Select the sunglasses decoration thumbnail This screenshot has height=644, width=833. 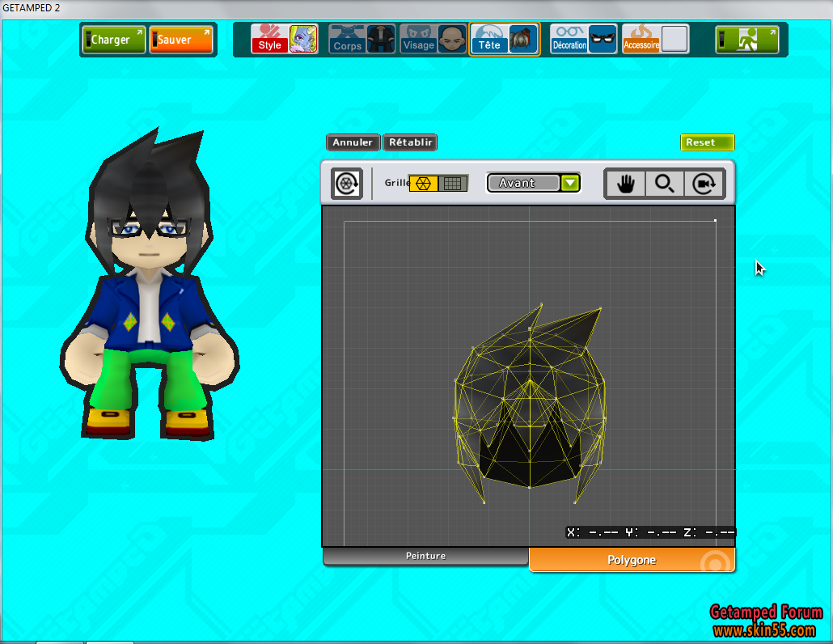pos(603,39)
